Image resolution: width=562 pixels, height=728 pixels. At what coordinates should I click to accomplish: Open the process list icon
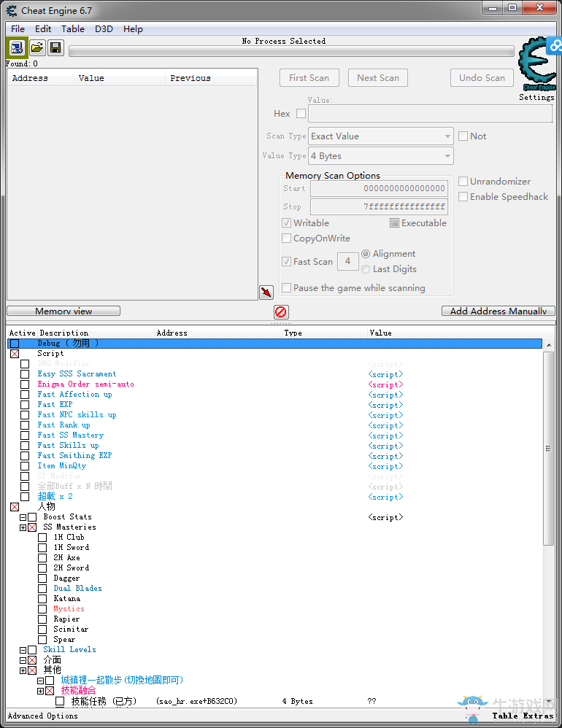click(x=18, y=47)
